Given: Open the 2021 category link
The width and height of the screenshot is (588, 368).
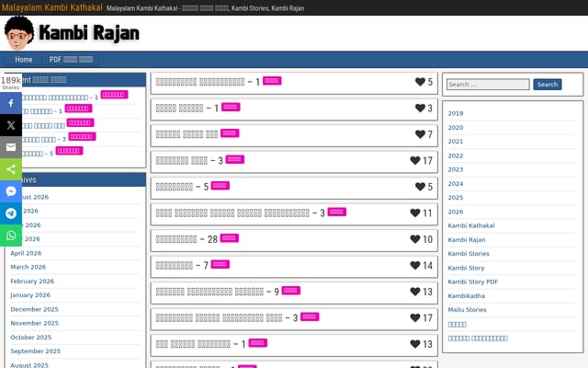Looking at the screenshot, I should [x=456, y=142].
